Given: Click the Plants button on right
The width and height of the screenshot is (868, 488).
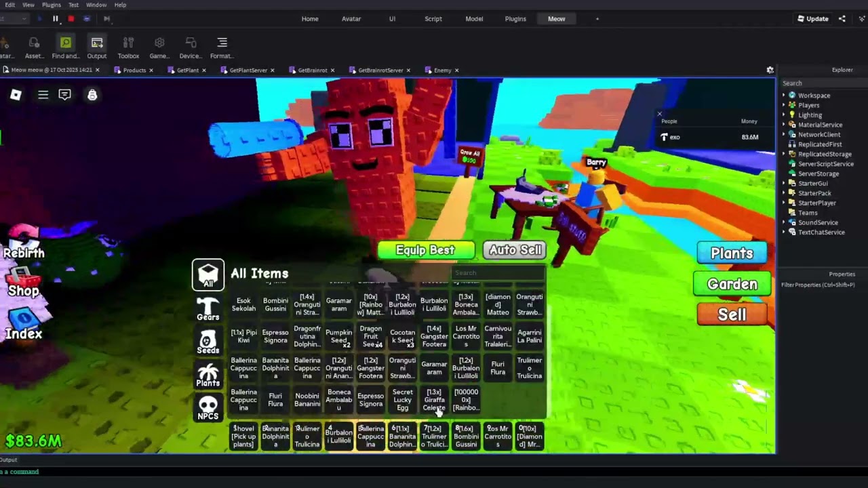Looking at the screenshot, I should pos(732,253).
